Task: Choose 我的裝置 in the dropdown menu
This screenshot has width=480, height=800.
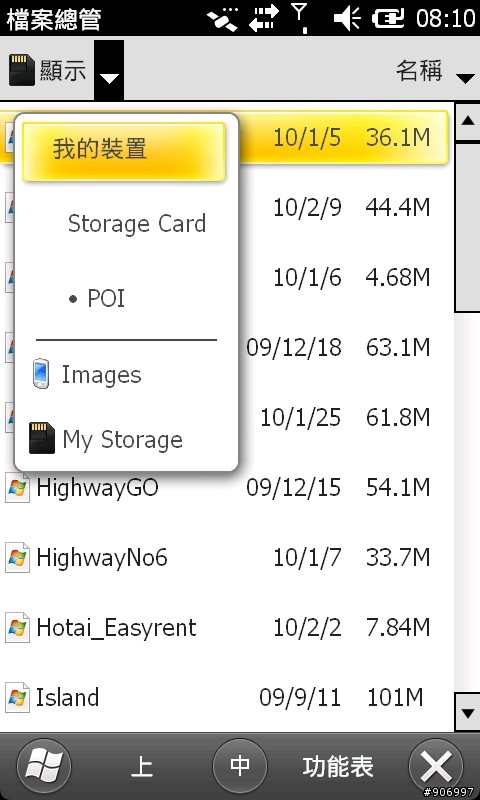Action: 124,152
